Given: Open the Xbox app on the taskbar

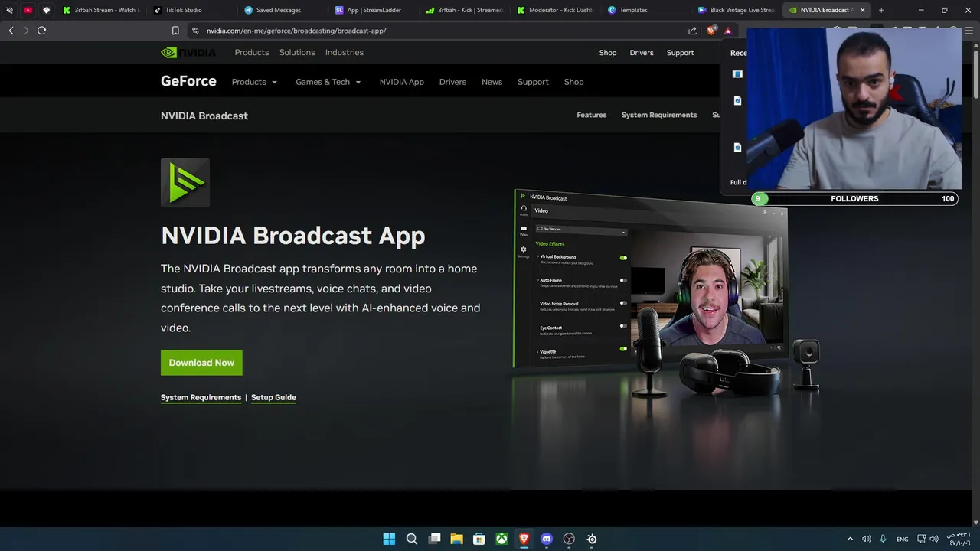Looking at the screenshot, I should [x=501, y=539].
